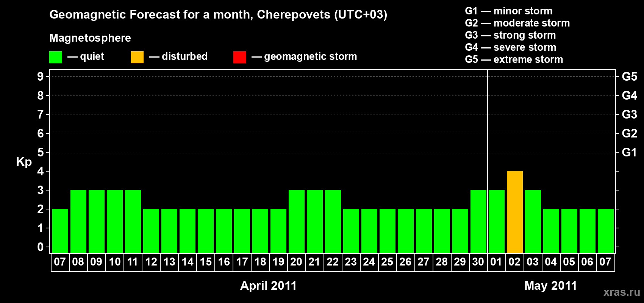Click the date label 25
This screenshot has width=644, height=303.
coord(387,262)
